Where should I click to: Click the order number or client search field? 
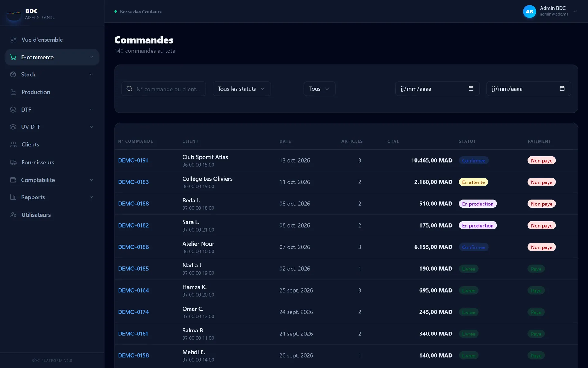tap(164, 89)
